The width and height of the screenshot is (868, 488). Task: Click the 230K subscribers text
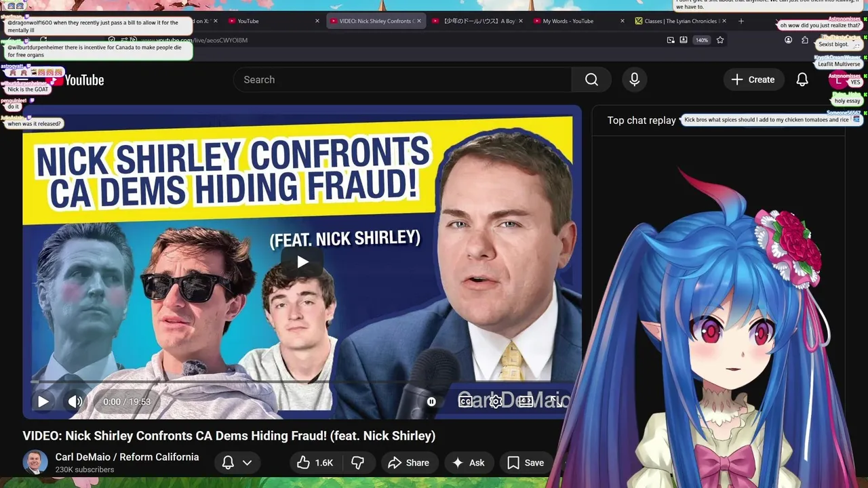(85, 470)
